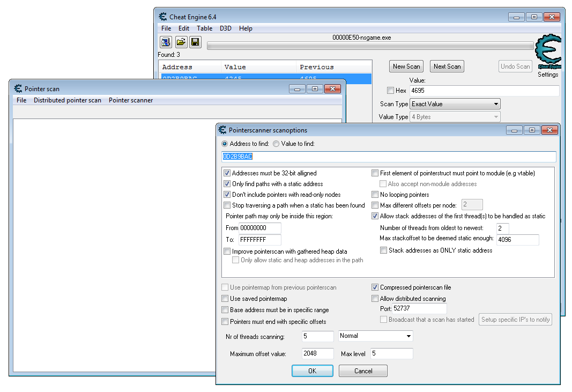Click the Nr of threads scanning field

tap(318, 336)
